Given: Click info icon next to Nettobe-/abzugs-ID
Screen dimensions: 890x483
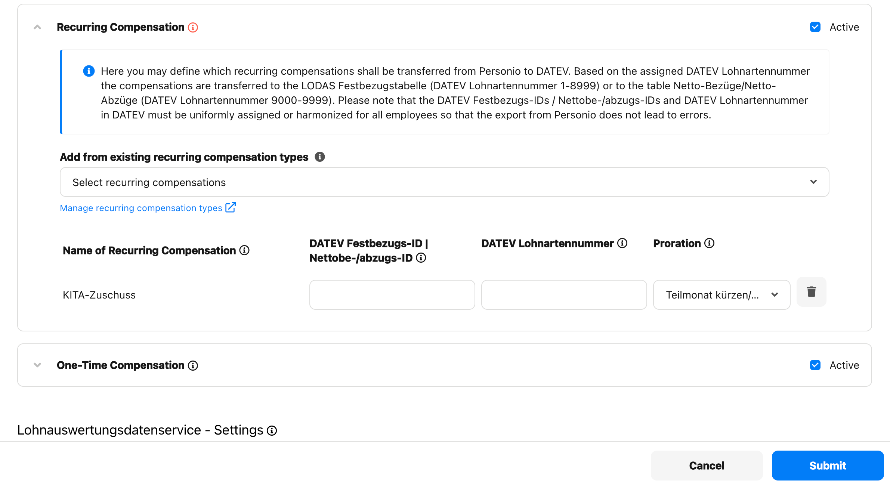Looking at the screenshot, I should pyautogui.click(x=421, y=258).
